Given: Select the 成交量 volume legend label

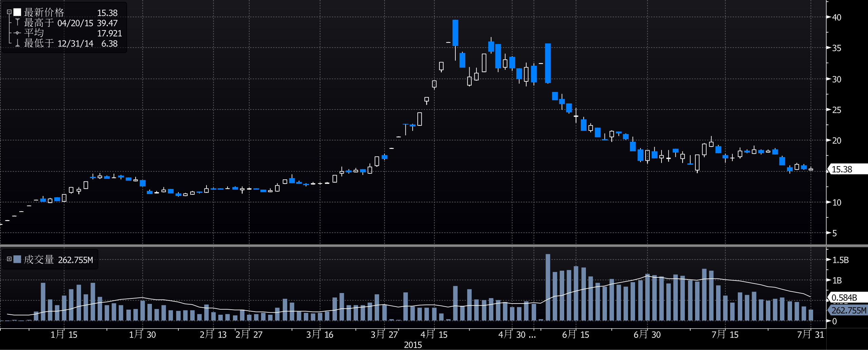Looking at the screenshot, I should (x=39, y=259).
